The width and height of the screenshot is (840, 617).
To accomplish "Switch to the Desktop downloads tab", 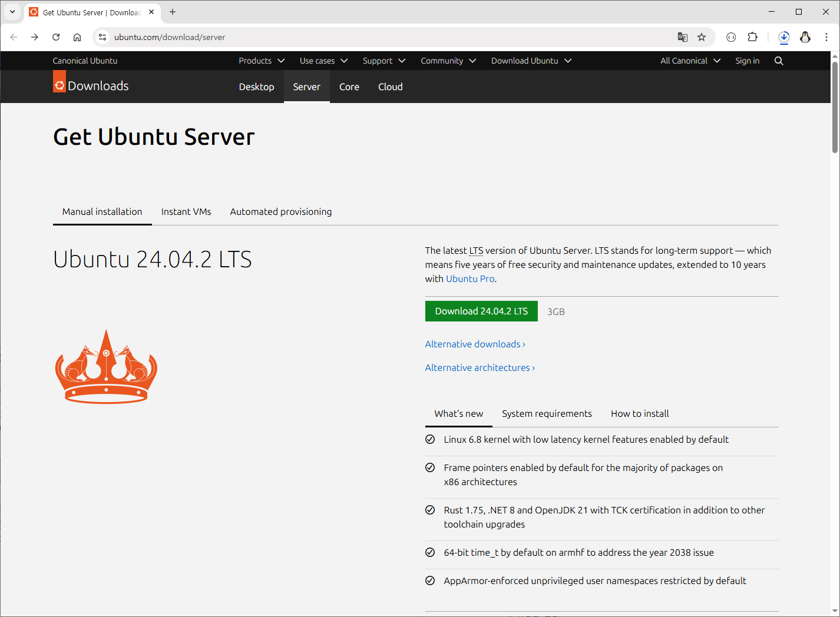I will 256,87.
